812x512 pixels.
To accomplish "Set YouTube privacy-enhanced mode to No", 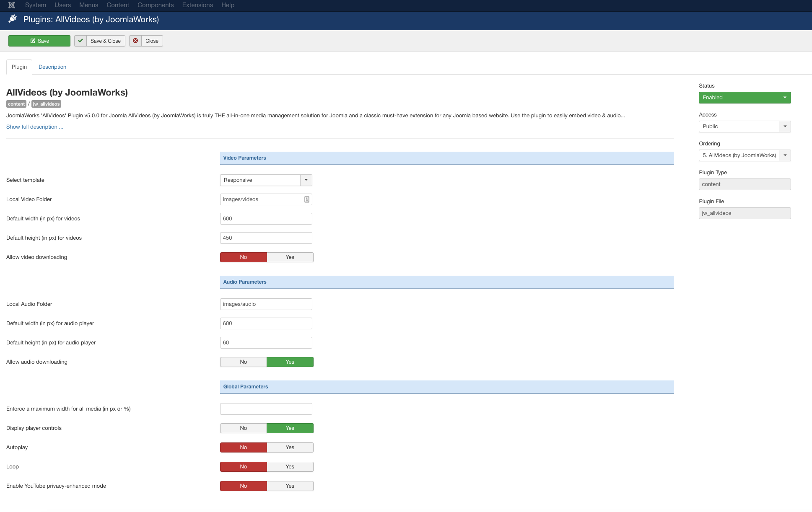I will tap(244, 486).
